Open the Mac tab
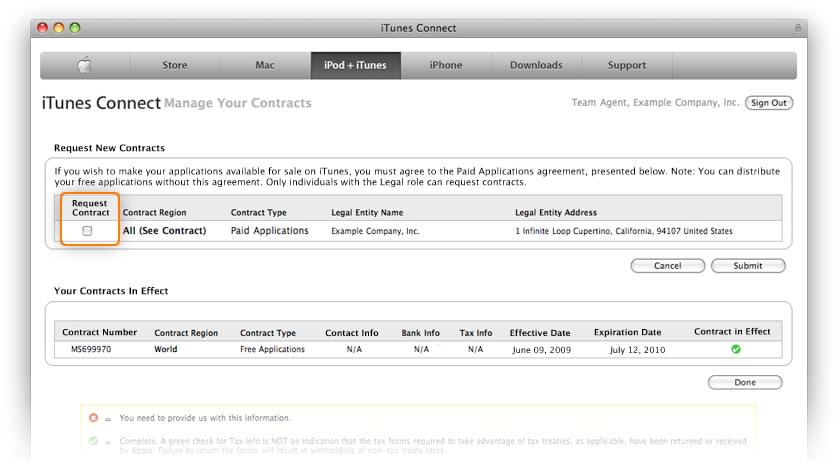The image size is (838, 461). 265,65
